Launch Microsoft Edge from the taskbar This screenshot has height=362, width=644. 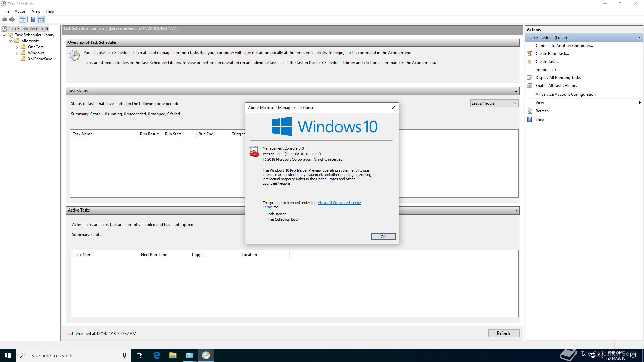tap(157, 355)
